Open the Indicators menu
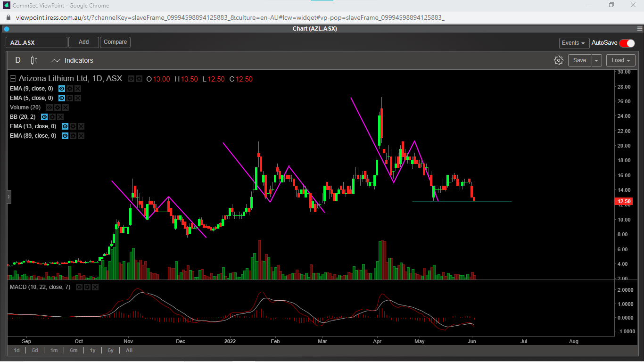This screenshot has width=644, height=362. pos(72,60)
